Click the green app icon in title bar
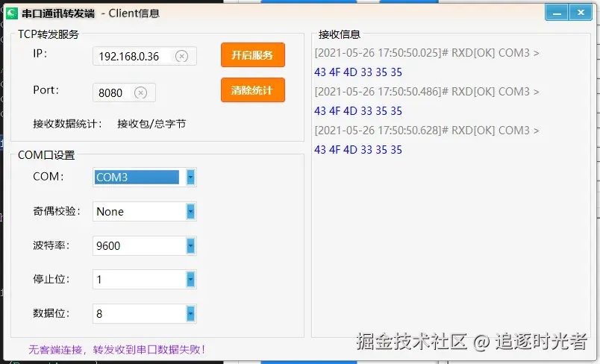 [11, 13]
